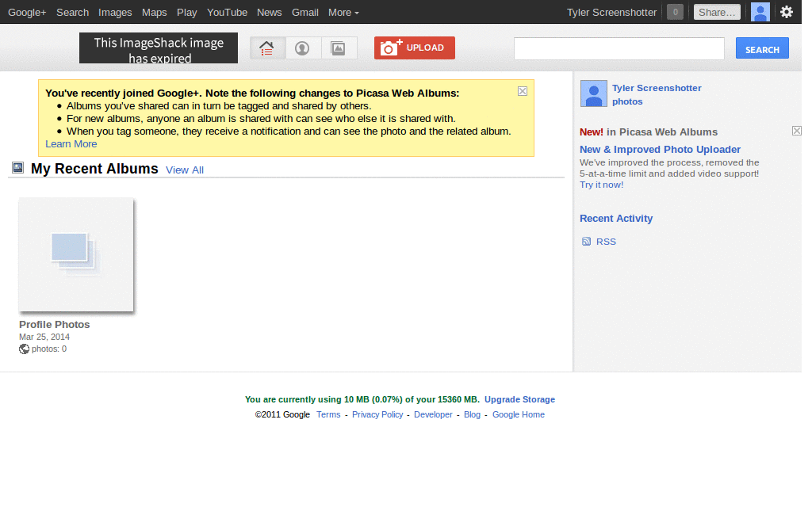Open Gmail in the top bar
Screen dimensions: 812x511
tap(305, 13)
